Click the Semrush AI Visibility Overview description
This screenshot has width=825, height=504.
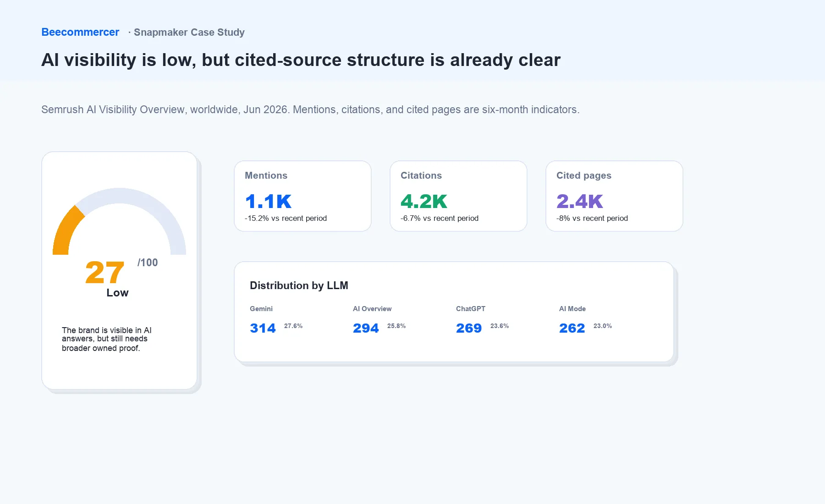(310, 110)
